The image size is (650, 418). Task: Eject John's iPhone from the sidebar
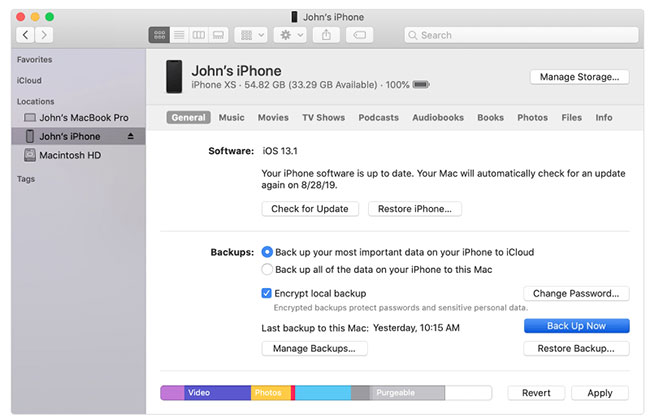point(131,136)
